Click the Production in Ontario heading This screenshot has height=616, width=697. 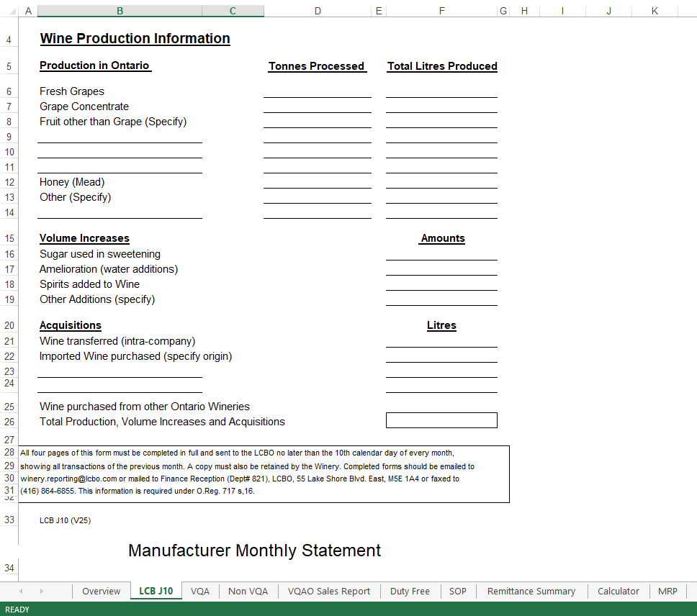[94, 65]
